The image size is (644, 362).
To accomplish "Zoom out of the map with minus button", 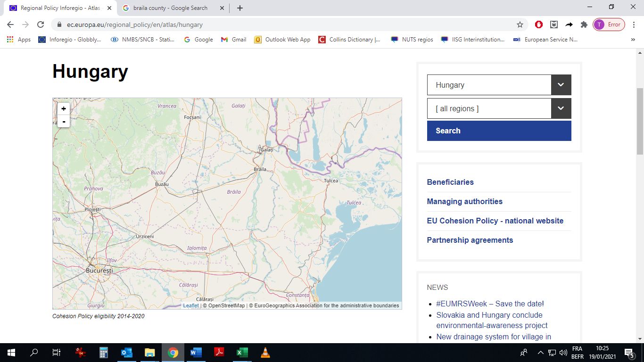I will tap(64, 121).
